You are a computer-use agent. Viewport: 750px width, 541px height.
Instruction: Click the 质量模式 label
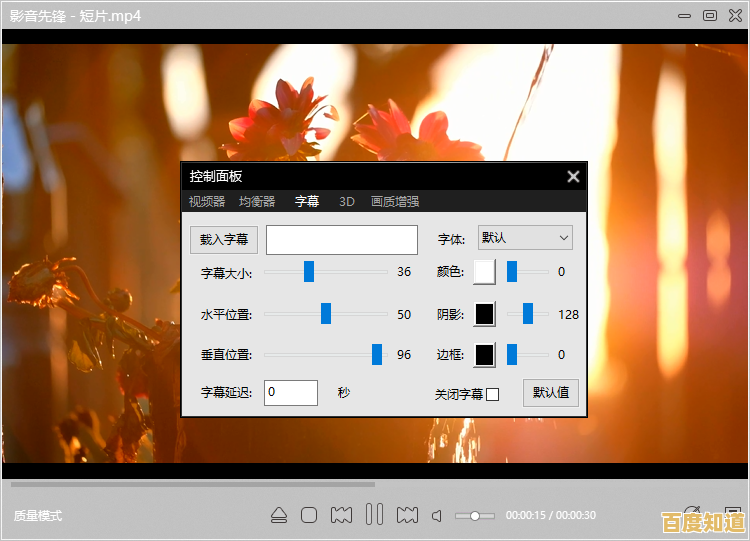[38, 516]
